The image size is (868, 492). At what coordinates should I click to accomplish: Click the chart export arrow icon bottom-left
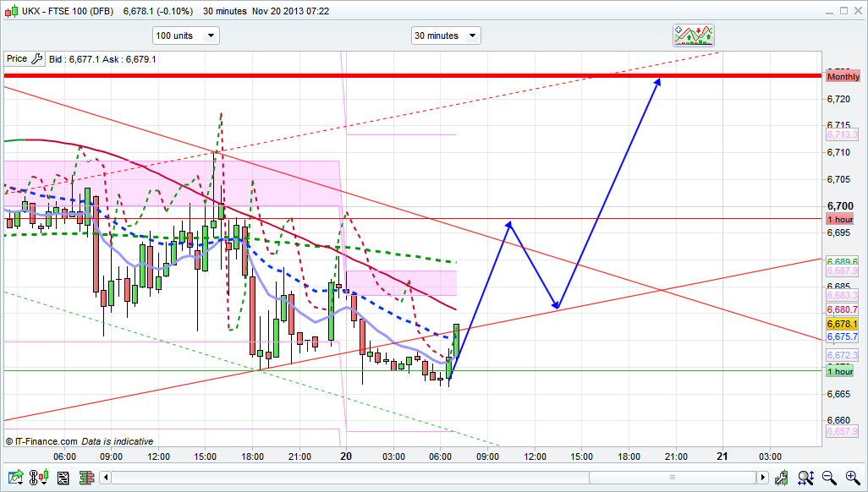[x=15, y=478]
